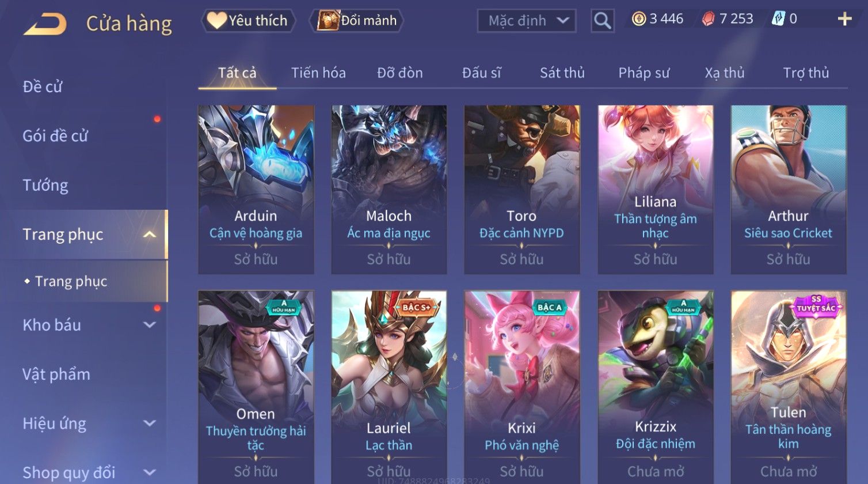Image resolution: width=868 pixels, height=484 pixels.
Task: Collapse the Trang phục sidebar section
Action: pos(150,235)
